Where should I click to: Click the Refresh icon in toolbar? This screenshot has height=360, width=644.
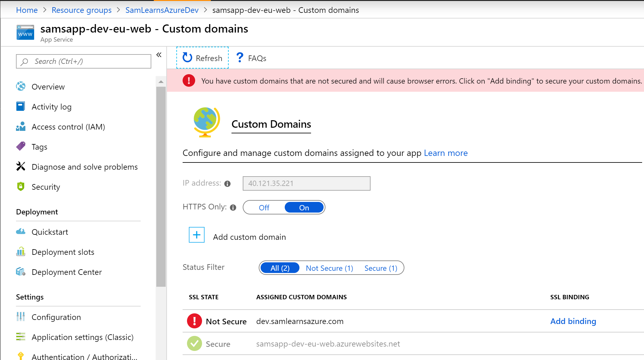[187, 58]
